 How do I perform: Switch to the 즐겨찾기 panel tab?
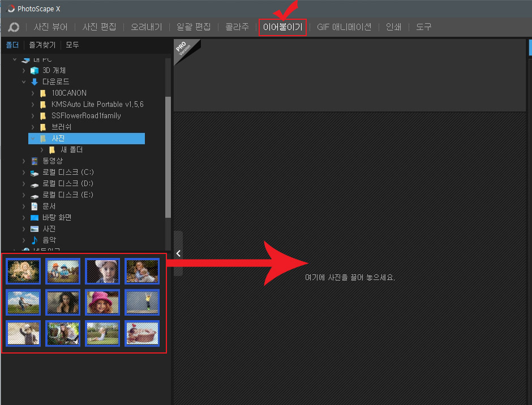(42, 45)
